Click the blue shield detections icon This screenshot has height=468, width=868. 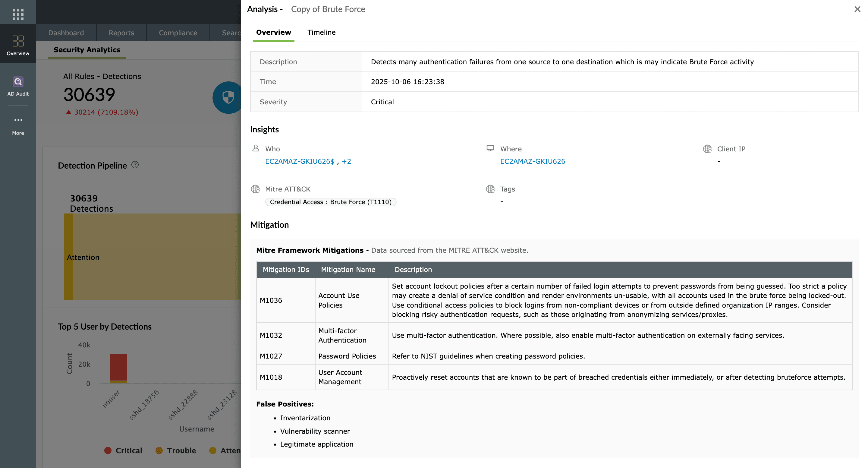point(228,97)
